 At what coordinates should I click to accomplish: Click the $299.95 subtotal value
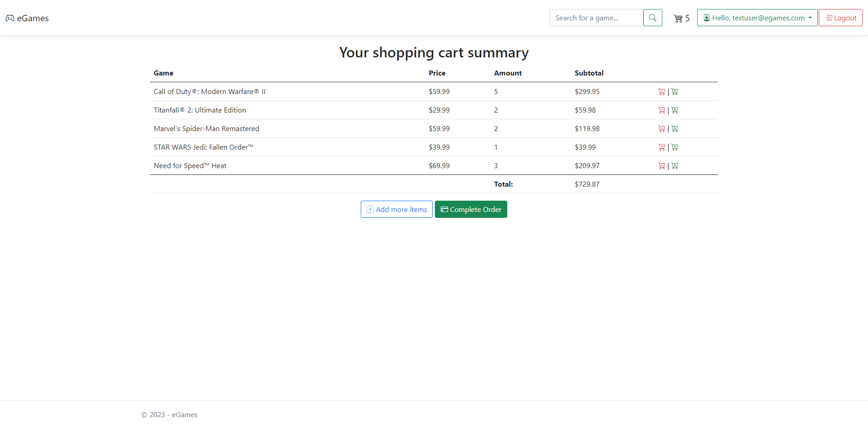pyautogui.click(x=587, y=92)
